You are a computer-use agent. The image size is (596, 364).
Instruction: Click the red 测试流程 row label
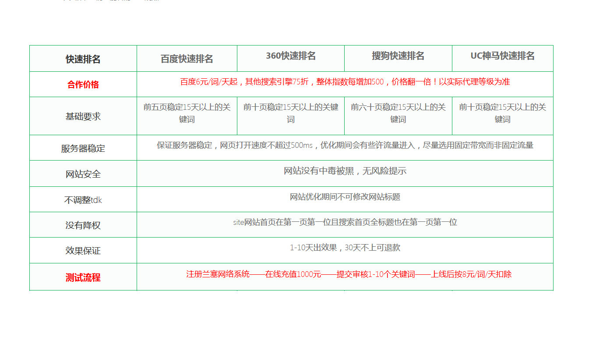(x=83, y=277)
